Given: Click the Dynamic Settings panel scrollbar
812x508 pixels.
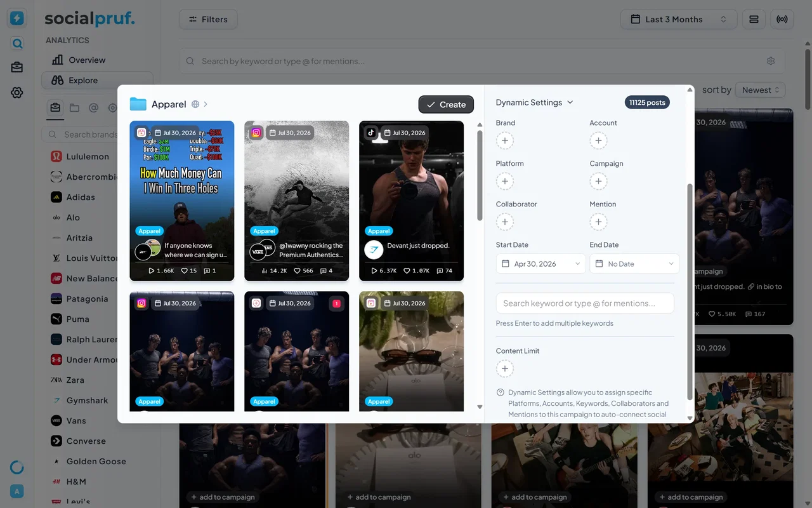Looking at the screenshot, I should [690, 292].
